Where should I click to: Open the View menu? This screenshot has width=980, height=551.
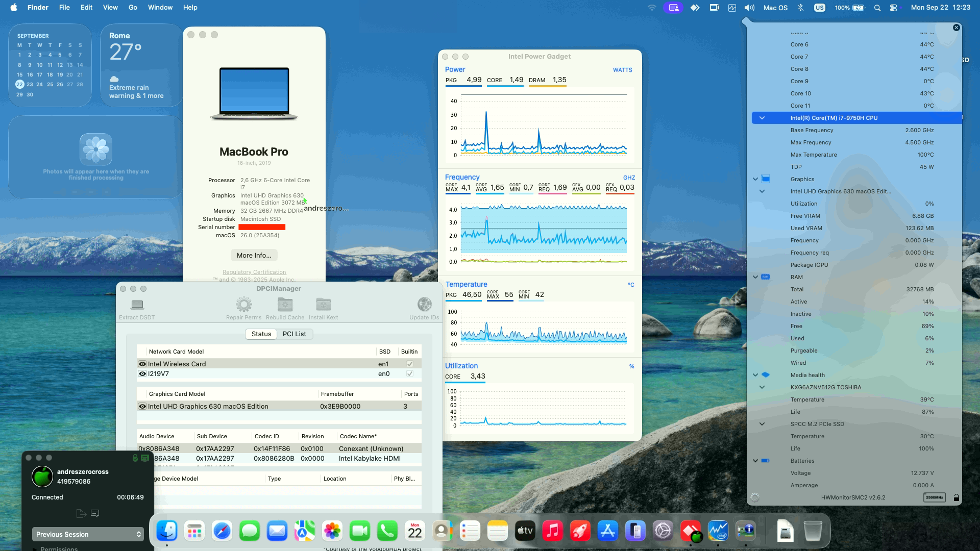(110, 8)
